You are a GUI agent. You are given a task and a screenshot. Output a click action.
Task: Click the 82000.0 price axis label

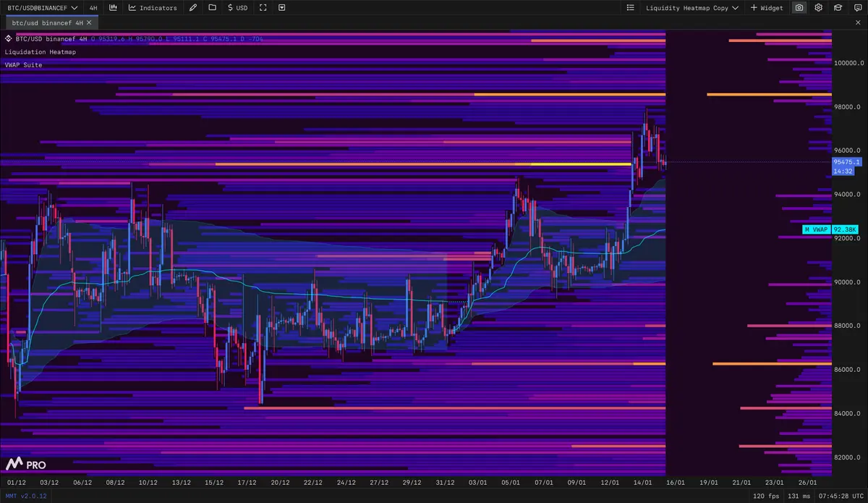click(846, 457)
